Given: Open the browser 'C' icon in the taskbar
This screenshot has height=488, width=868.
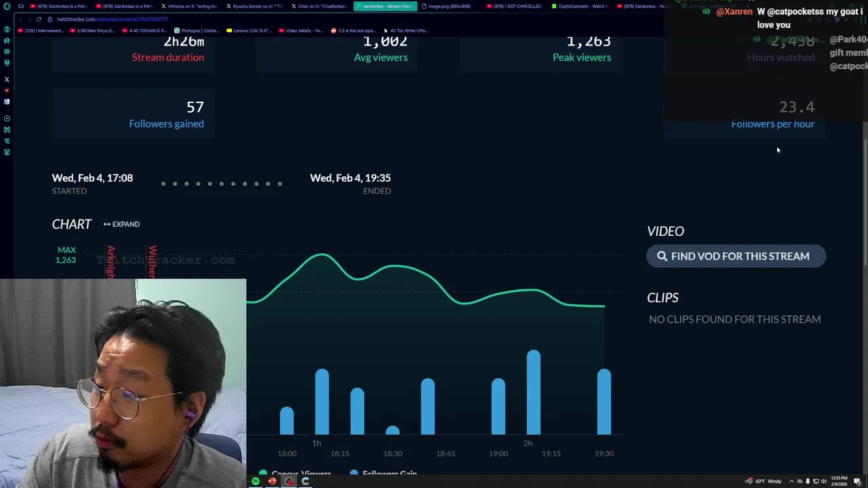Looking at the screenshot, I should pos(306,482).
